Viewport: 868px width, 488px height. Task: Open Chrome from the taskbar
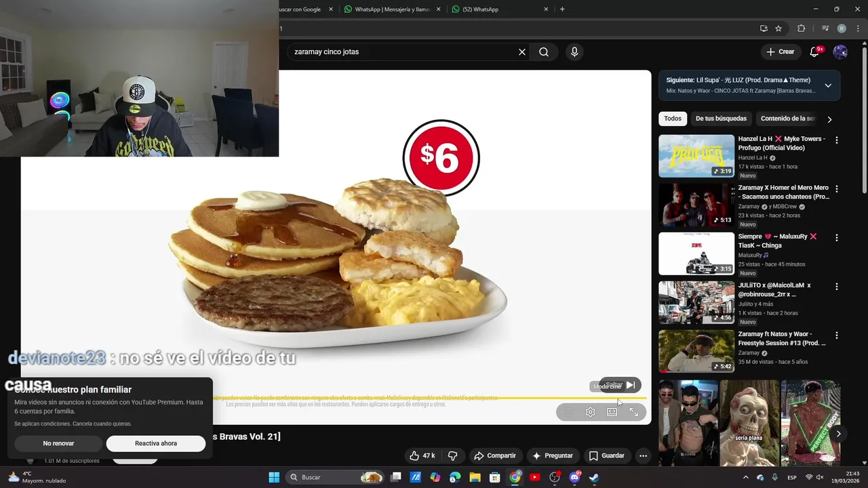[515, 477]
